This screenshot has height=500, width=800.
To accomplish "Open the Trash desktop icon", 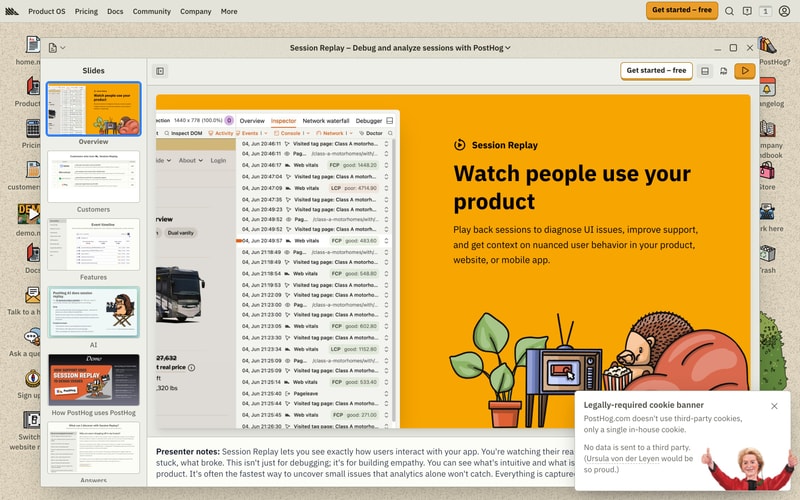I will (767, 259).
